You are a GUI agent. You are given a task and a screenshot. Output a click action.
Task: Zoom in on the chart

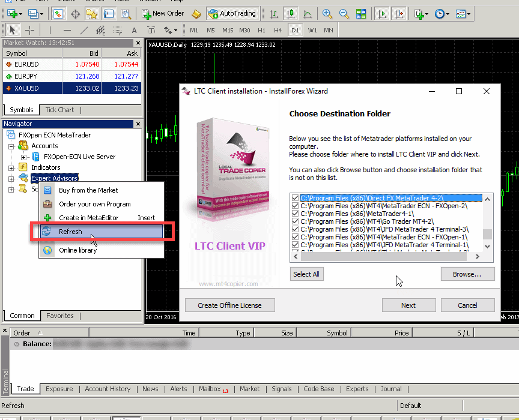tap(327, 14)
